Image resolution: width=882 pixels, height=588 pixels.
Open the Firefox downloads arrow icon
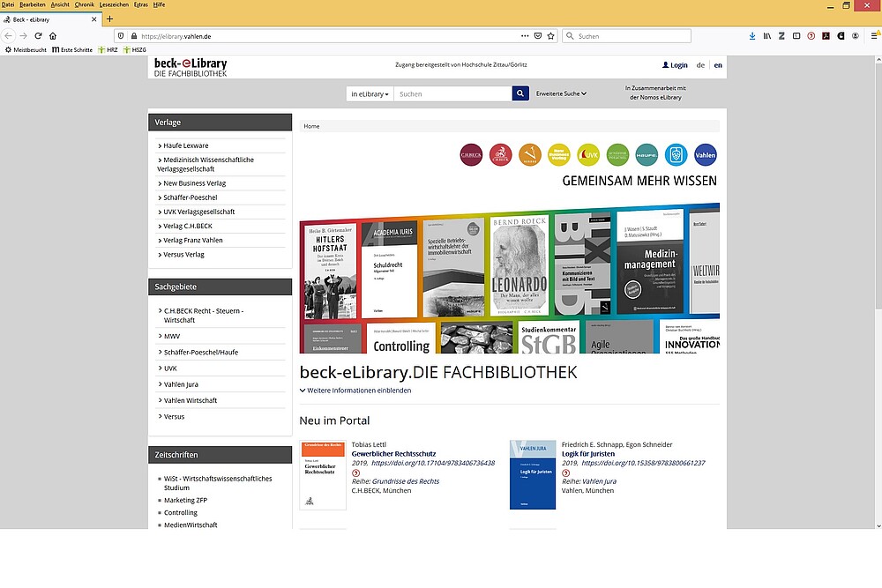point(752,36)
